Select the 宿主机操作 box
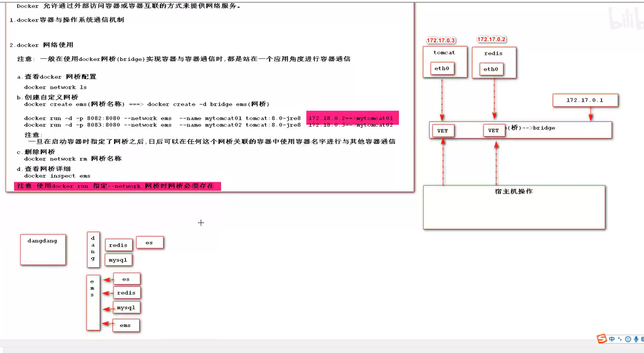Image resolution: width=644 pixels, height=353 pixels. [x=514, y=207]
